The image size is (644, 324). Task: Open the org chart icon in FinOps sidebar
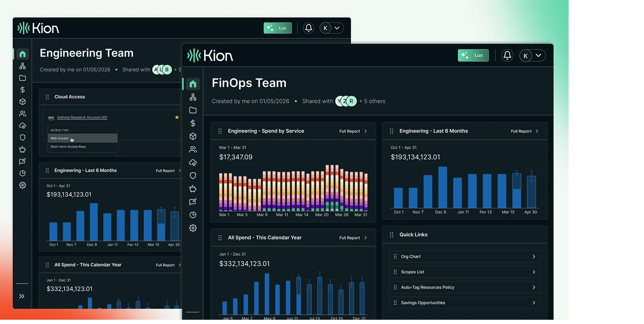point(193,97)
